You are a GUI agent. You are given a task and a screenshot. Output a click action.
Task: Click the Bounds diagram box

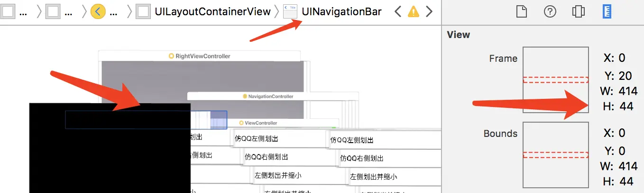pos(556,155)
